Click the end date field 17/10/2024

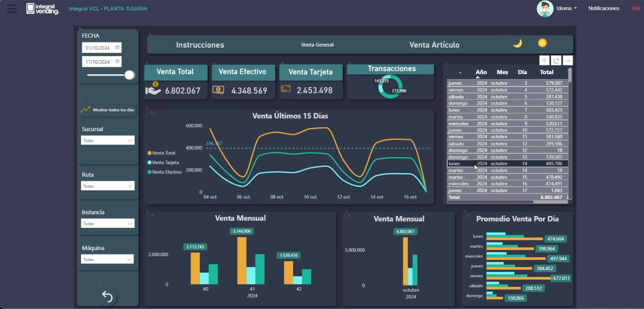97,62
